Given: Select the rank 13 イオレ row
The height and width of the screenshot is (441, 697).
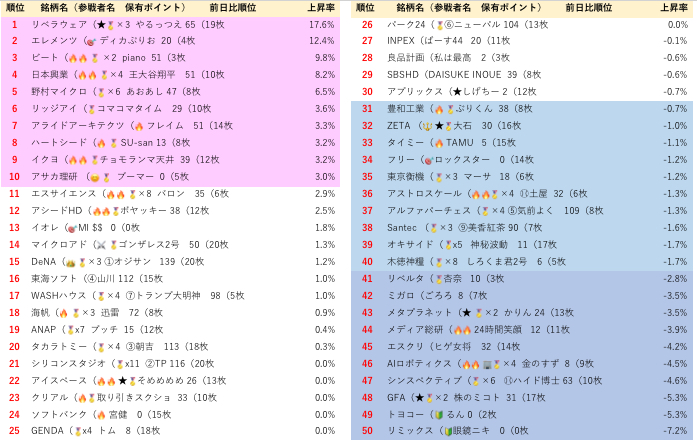Looking at the screenshot, I should click(x=171, y=228).
